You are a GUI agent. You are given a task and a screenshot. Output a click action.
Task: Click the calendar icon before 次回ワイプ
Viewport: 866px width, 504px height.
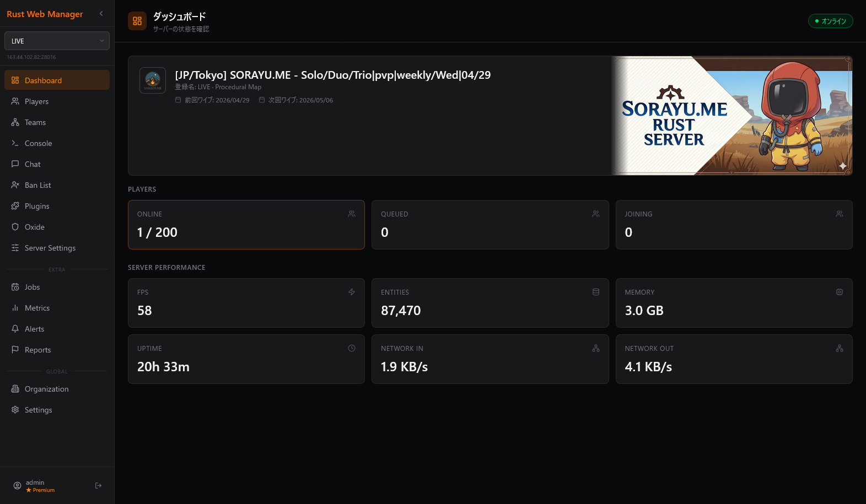(x=262, y=100)
